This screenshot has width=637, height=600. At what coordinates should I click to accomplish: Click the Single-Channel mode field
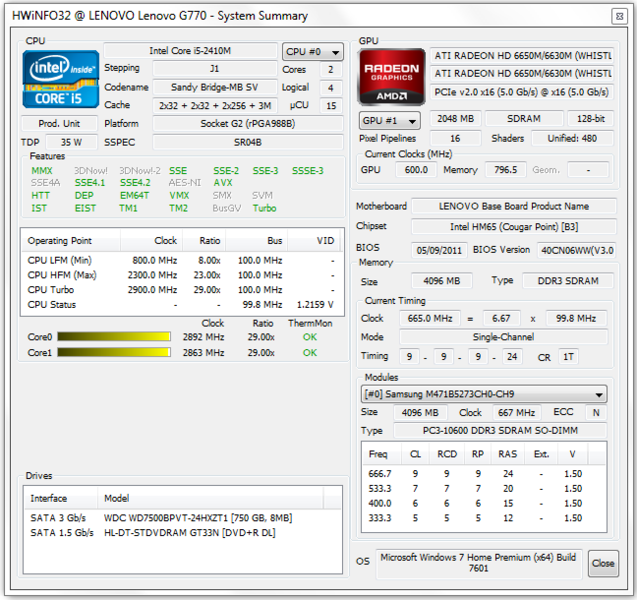[x=503, y=337]
